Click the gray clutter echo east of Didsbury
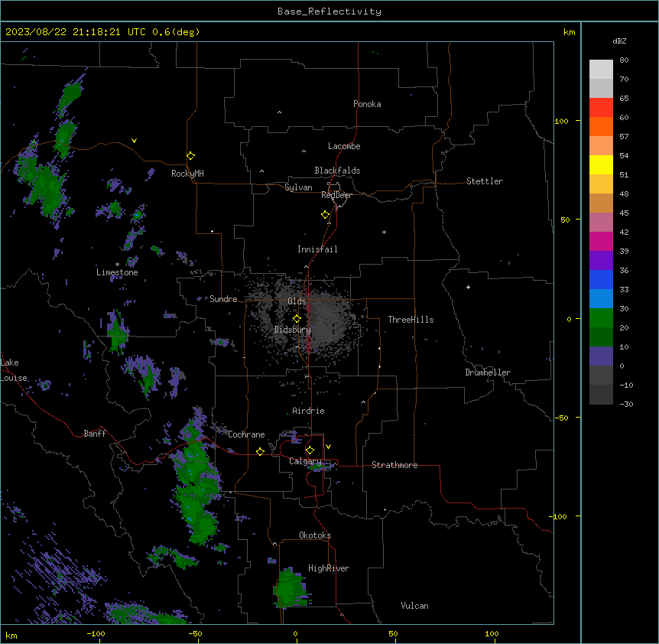This screenshot has height=644, width=659. coord(330,321)
